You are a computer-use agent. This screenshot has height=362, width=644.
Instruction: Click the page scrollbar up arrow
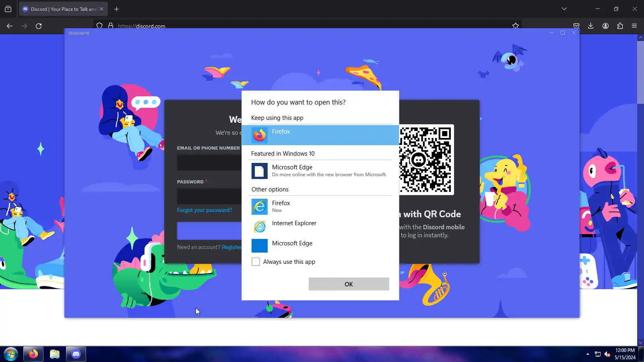point(640,37)
